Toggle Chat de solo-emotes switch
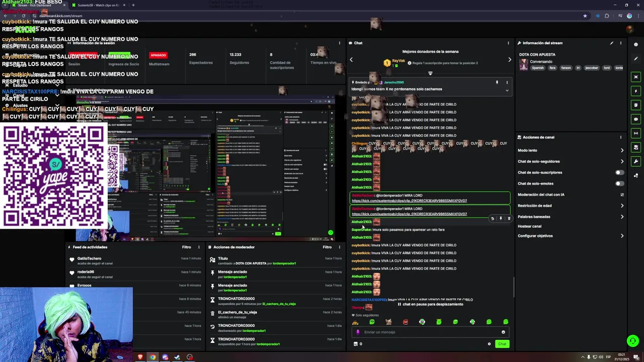This screenshot has height=362, width=644. [x=620, y=184]
